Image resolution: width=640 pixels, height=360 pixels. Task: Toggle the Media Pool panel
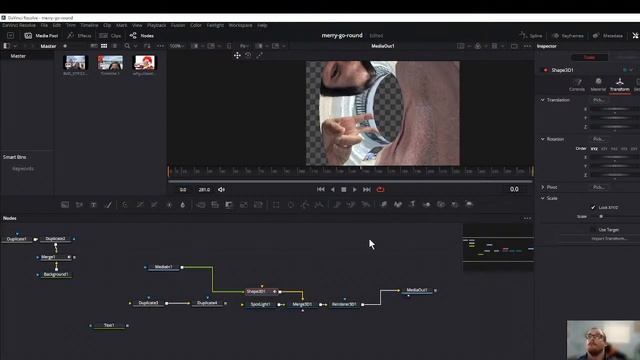pos(41,36)
